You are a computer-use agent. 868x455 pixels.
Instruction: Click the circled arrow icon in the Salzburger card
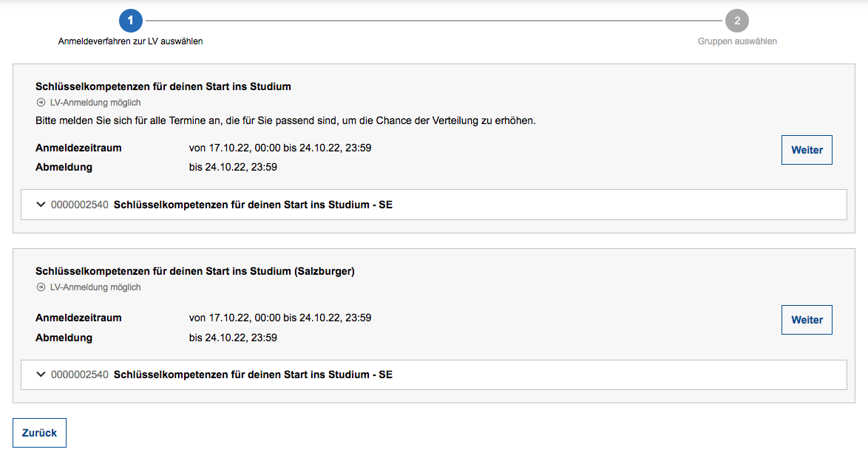tap(41, 287)
